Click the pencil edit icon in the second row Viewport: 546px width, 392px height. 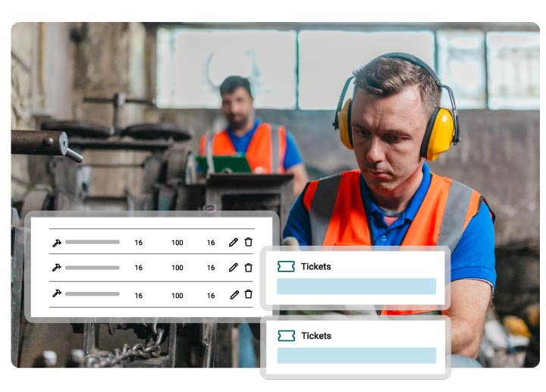pos(234,268)
